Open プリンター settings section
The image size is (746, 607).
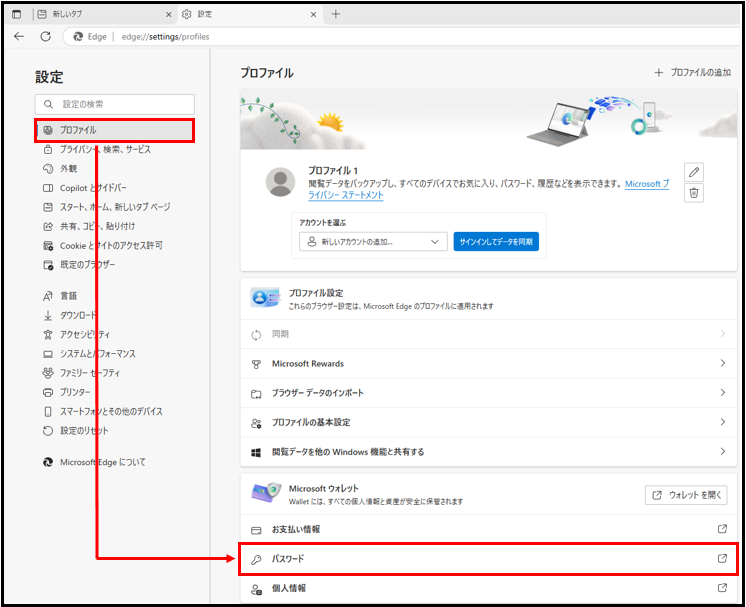tap(67, 392)
